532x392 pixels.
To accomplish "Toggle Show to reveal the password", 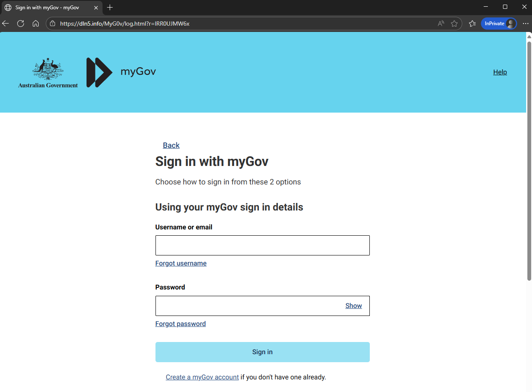I will click(354, 306).
